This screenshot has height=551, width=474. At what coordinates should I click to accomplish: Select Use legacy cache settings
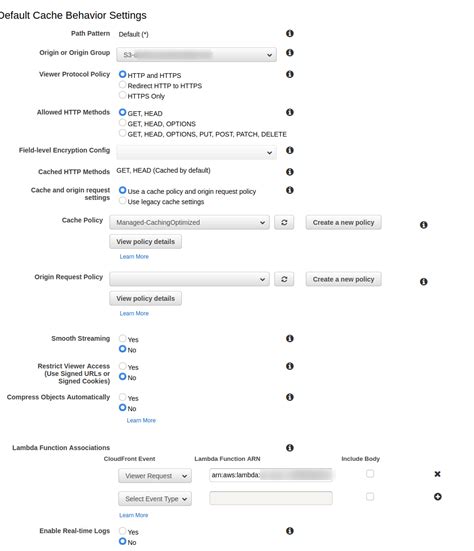click(x=122, y=201)
